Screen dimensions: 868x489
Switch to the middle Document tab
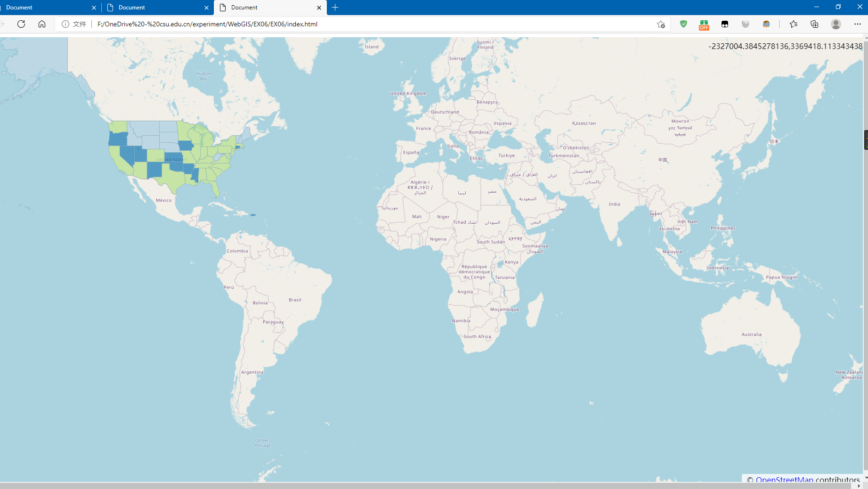(x=157, y=8)
